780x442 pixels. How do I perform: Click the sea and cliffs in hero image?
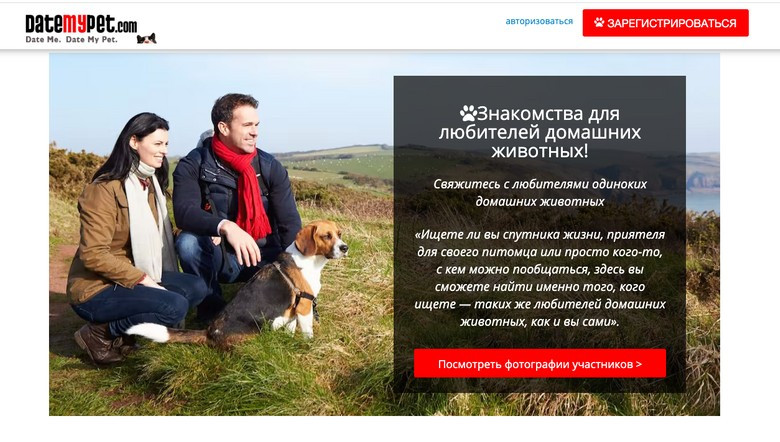point(702,184)
